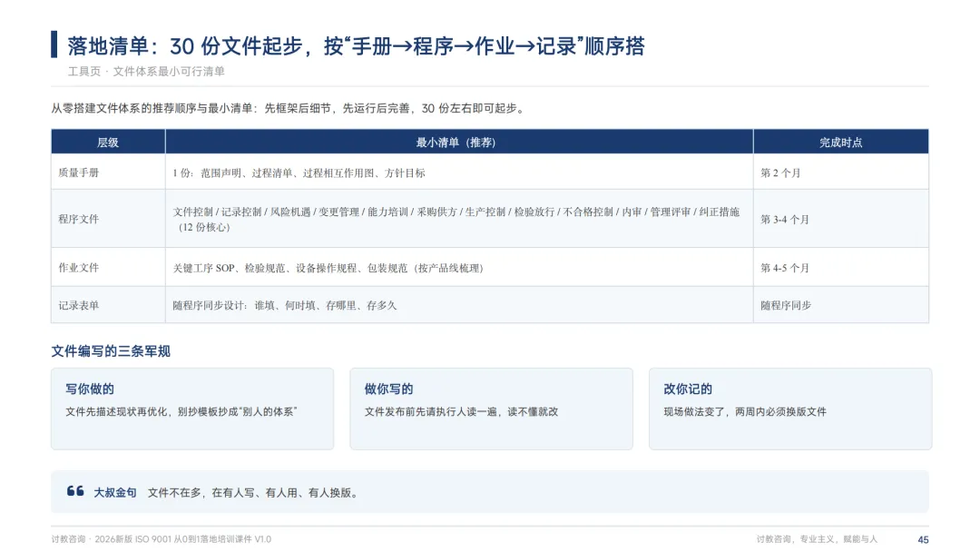
Task: Select the text starting 文件发布前先请执行人
Action: tap(461, 411)
